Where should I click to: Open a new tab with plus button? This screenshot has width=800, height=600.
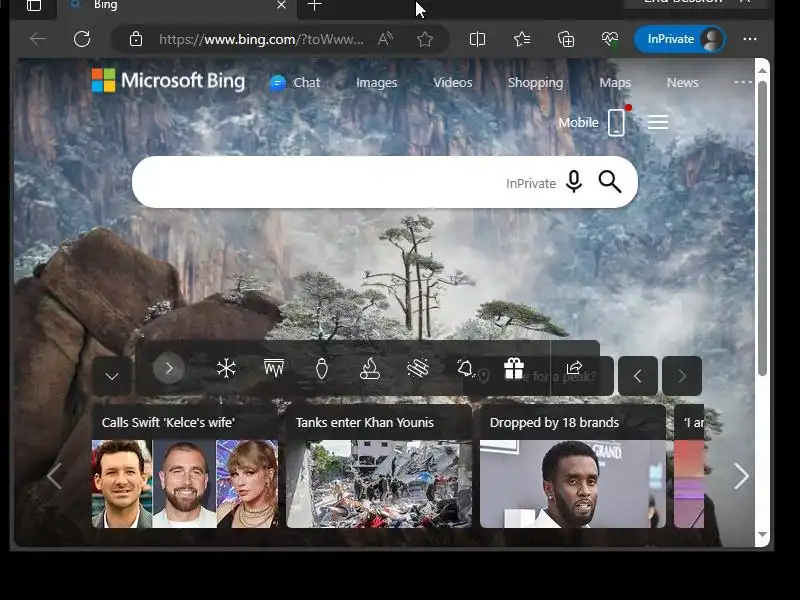pos(315,5)
